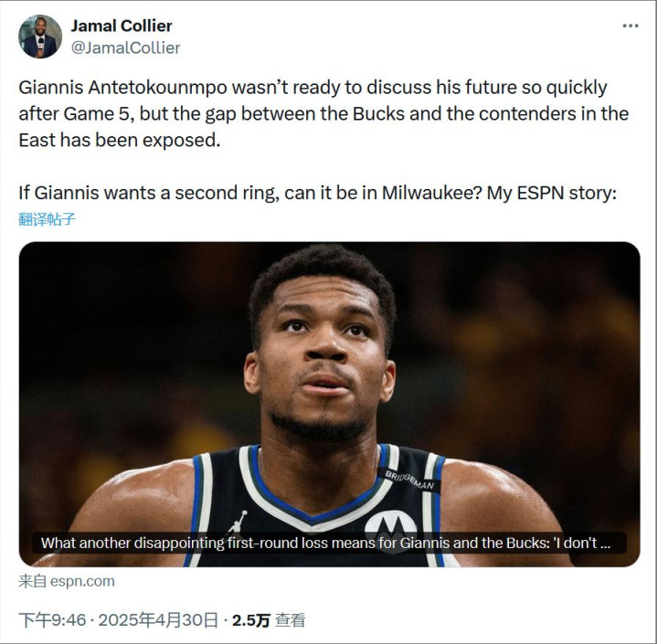Open the three-dot more options menu
This screenshot has width=657, height=644.
click(631, 26)
